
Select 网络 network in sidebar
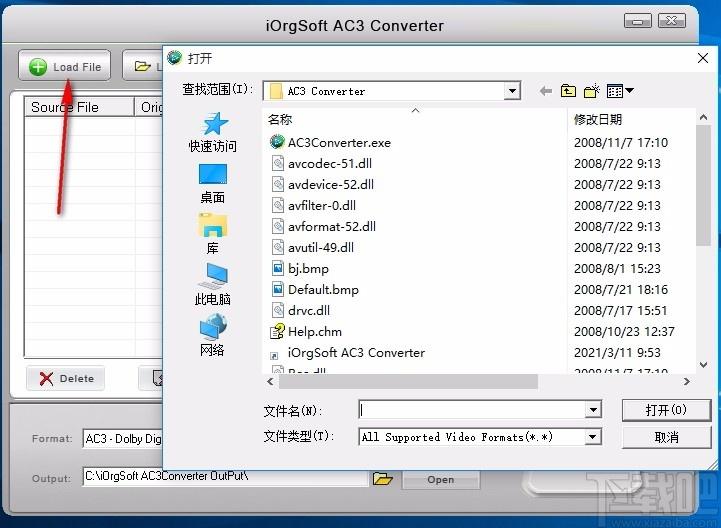(212, 335)
